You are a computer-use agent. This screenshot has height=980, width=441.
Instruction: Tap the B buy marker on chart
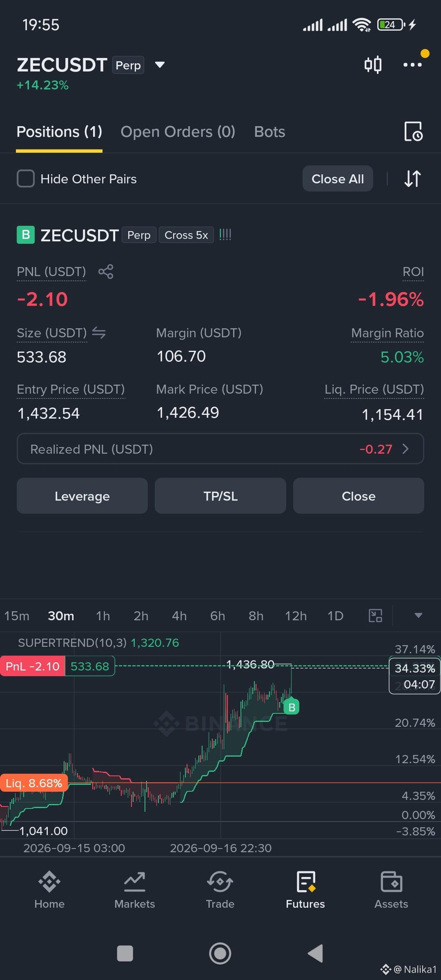tap(292, 707)
